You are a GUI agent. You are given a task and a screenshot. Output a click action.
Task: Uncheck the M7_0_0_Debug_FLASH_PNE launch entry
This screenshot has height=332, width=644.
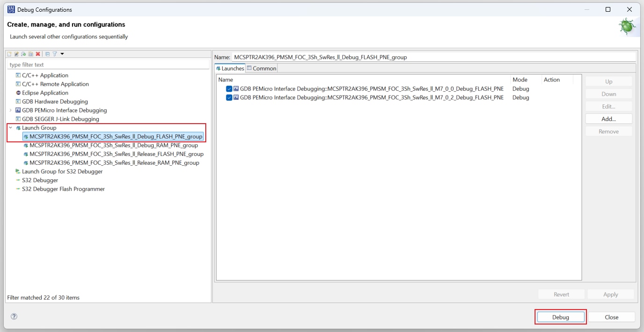point(229,89)
